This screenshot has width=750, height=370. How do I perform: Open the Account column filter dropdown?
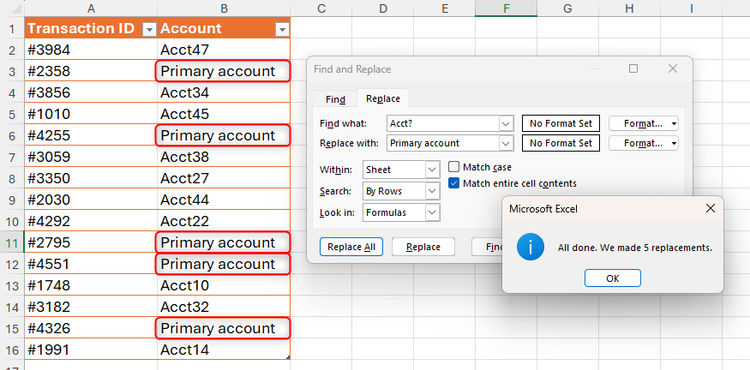coord(282,30)
